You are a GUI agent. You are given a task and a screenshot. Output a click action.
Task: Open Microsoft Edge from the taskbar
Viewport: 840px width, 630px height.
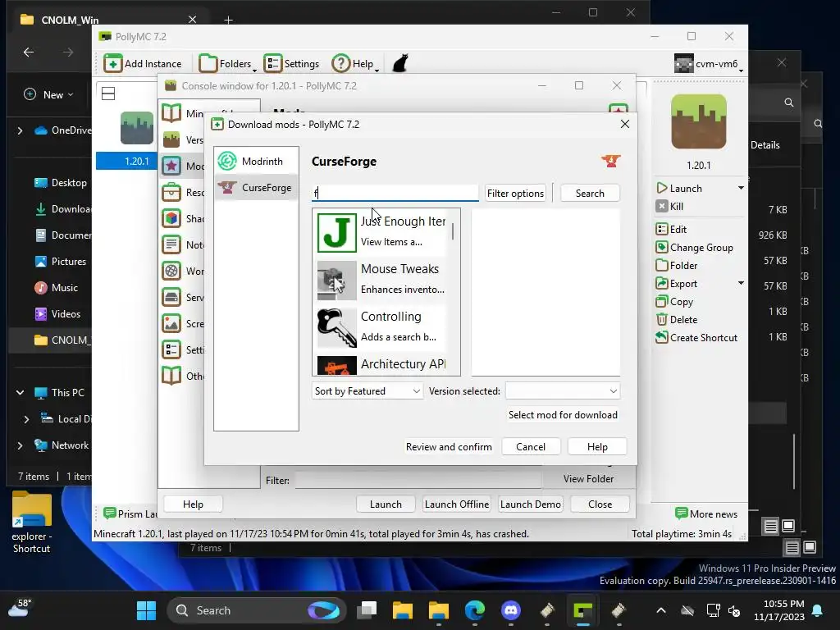[x=475, y=610]
